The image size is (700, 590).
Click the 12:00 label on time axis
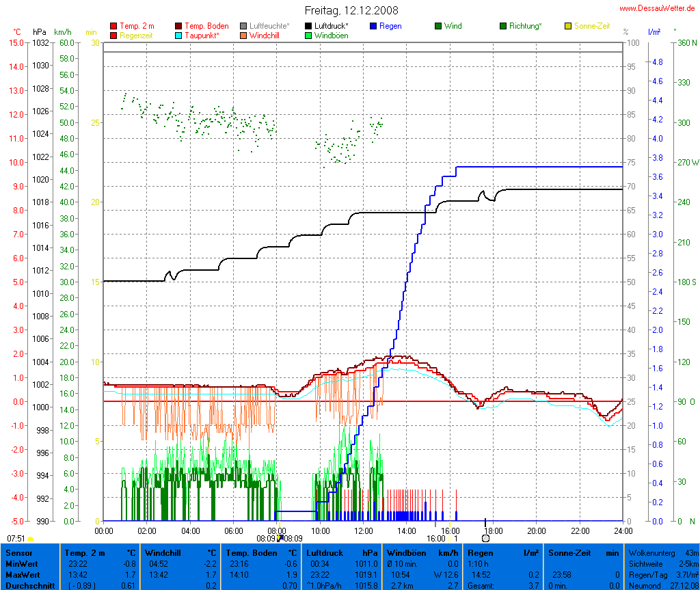pyautogui.click(x=364, y=531)
